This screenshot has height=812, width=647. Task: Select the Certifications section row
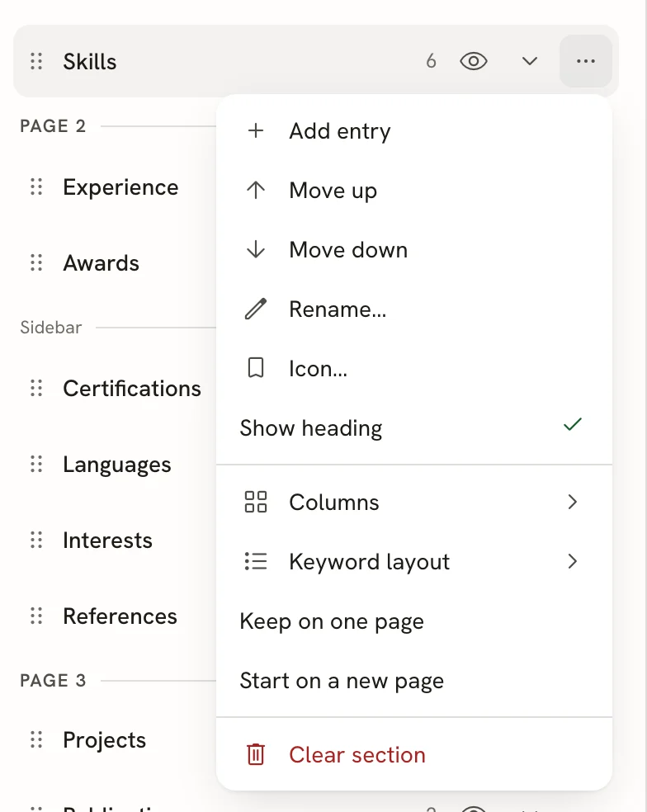115,388
